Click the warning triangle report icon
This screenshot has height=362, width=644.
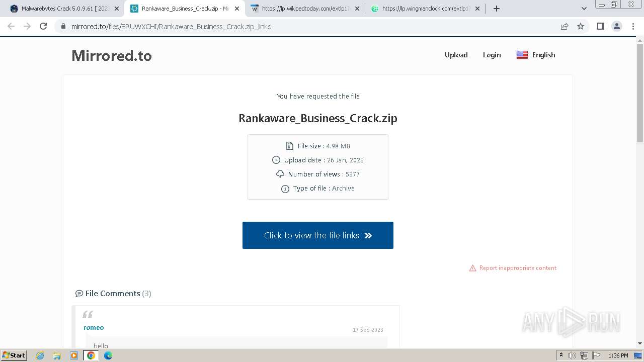(472, 268)
